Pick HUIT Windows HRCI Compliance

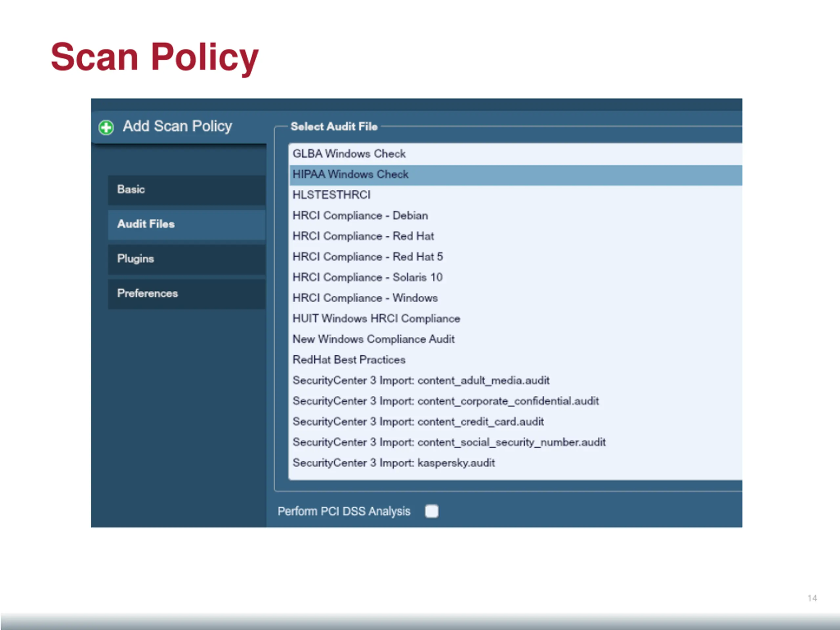point(515,319)
